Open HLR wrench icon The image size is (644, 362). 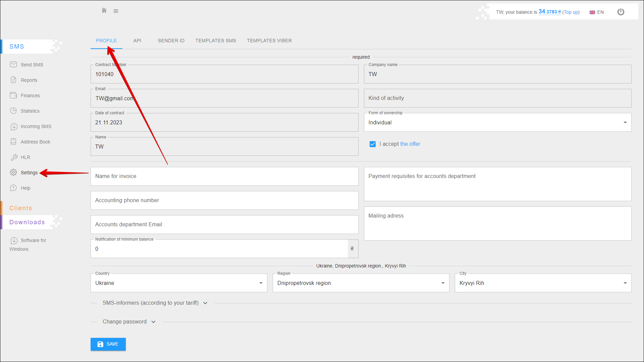14,157
